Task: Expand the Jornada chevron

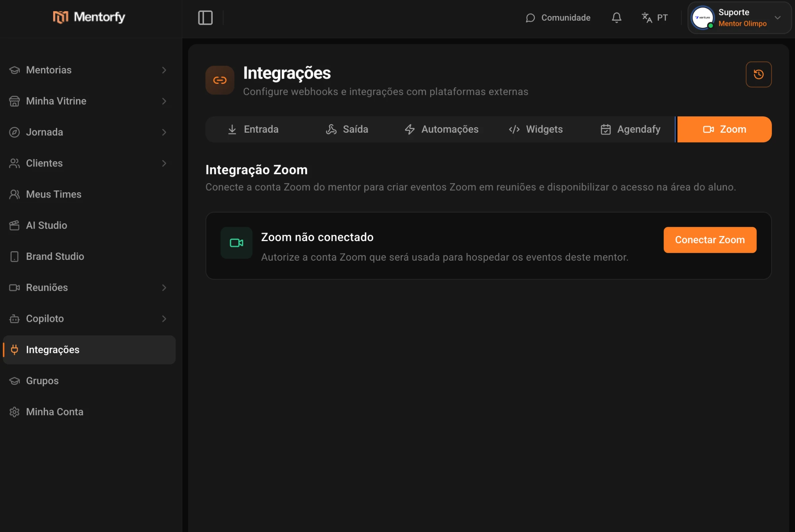Action: pos(164,132)
